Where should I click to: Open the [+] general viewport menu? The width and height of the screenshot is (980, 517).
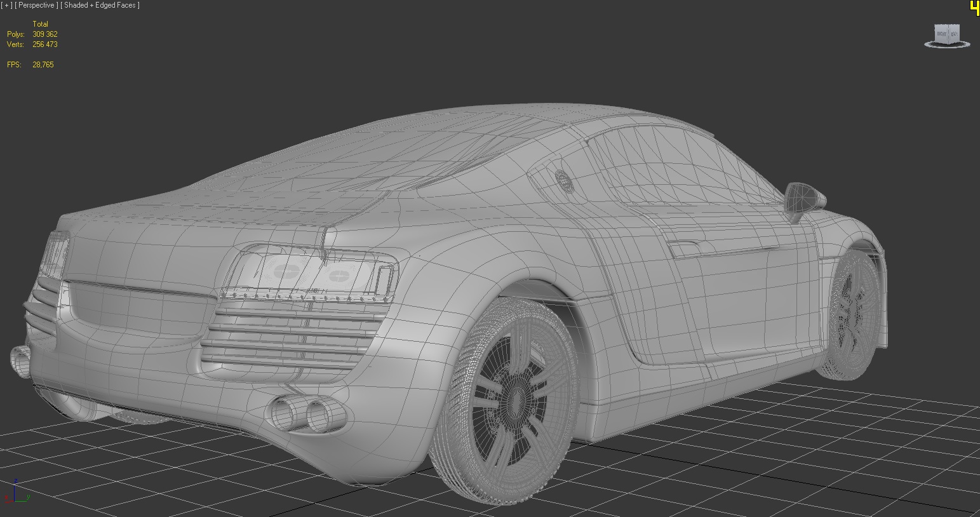pyautogui.click(x=7, y=5)
